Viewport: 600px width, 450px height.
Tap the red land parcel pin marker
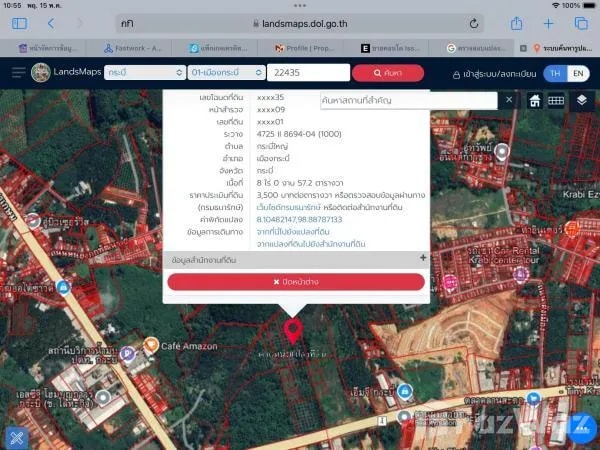[293, 331]
